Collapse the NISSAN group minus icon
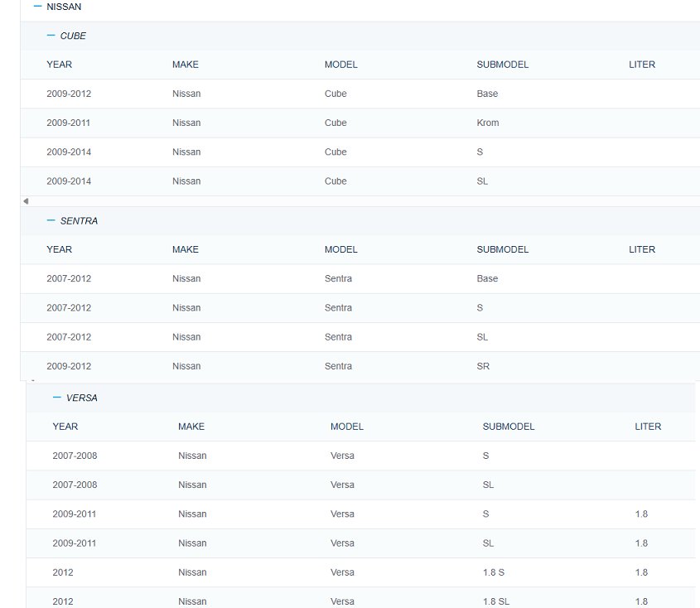700x608 pixels. pyautogui.click(x=37, y=7)
